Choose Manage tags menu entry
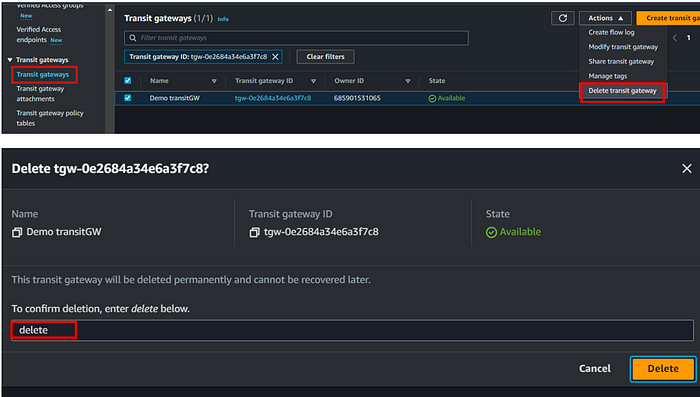This screenshot has height=397, width=700. pyautogui.click(x=608, y=76)
